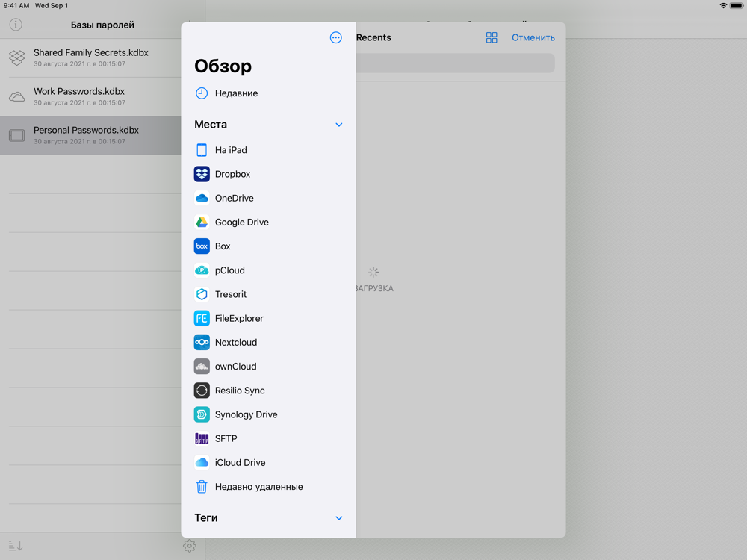This screenshot has height=560, width=747.
Task: Click the FileExplorer location label
Action: 239,319
